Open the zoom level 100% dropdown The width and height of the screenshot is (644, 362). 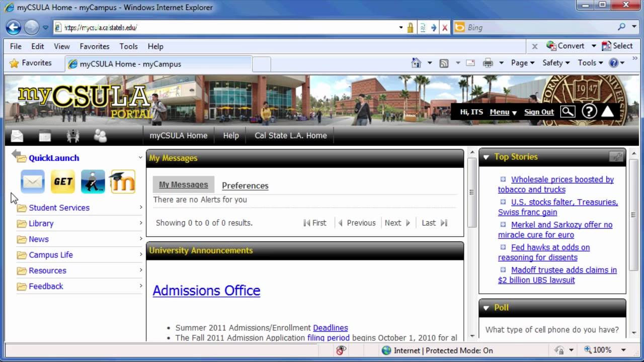[x=623, y=350]
